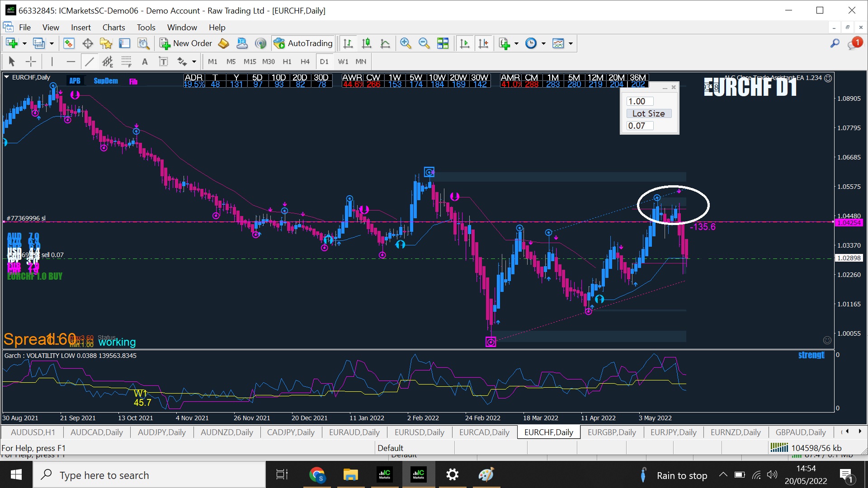Switch to candlestick chart type
The width and height of the screenshot is (868, 488).
[x=367, y=43]
